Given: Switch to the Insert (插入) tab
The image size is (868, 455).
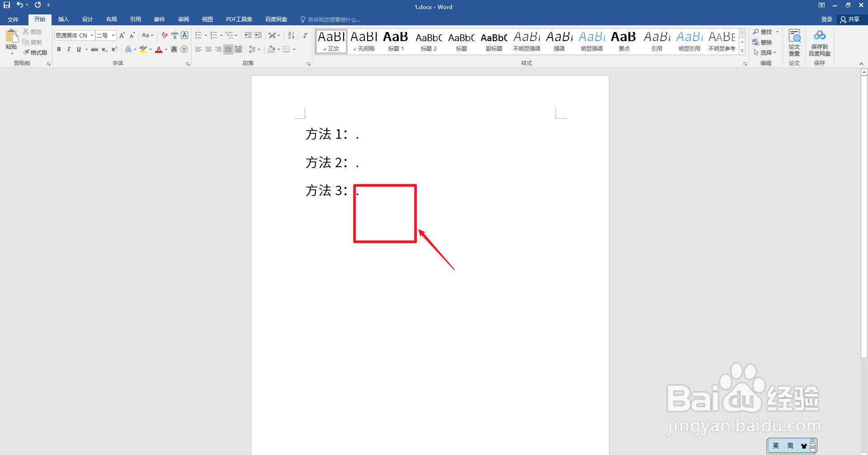Looking at the screenshot, I should (x=63, y=19).
